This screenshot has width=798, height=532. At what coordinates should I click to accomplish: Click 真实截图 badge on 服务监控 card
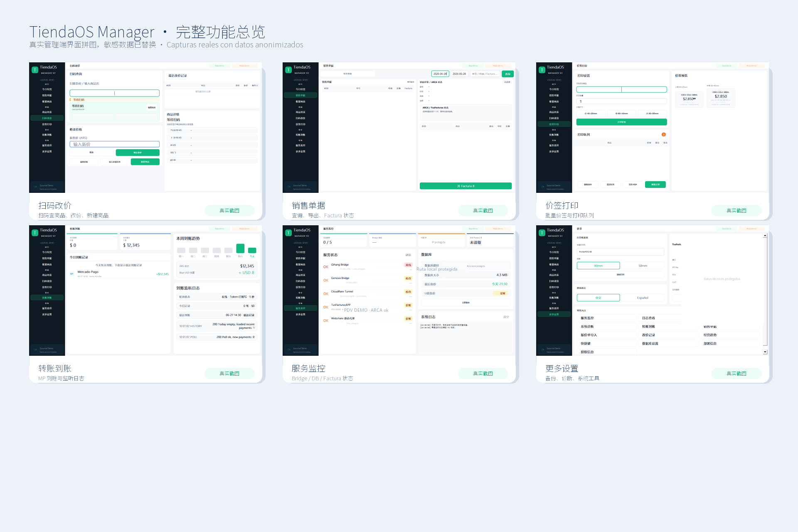[483, 374]
